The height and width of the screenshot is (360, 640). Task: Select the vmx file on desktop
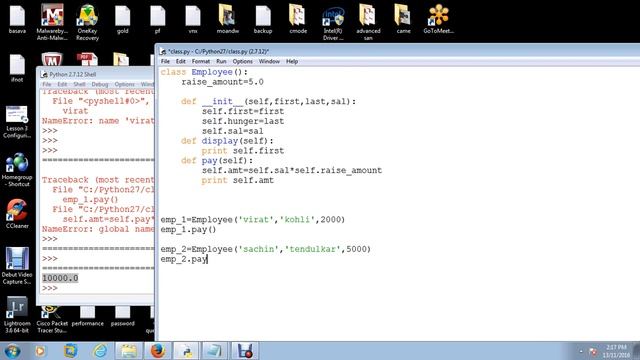pyautogui.click(x=193, y=19)
